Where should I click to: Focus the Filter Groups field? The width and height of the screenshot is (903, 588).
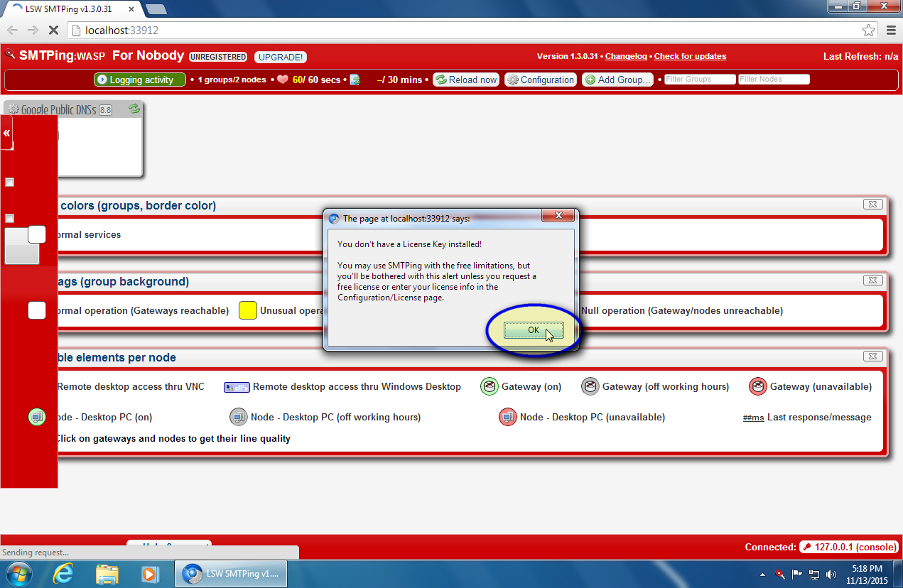(700, 80)
